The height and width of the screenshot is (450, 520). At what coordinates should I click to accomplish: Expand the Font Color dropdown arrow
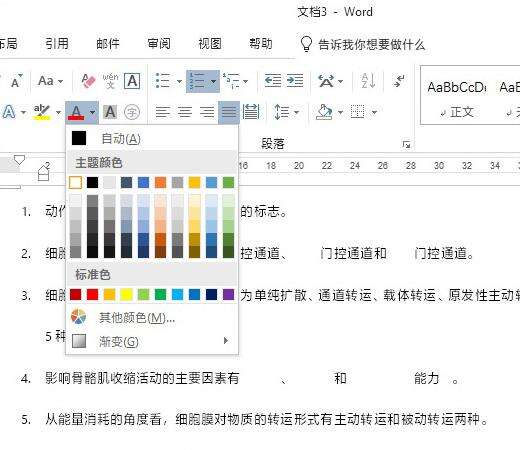point(93,112)
